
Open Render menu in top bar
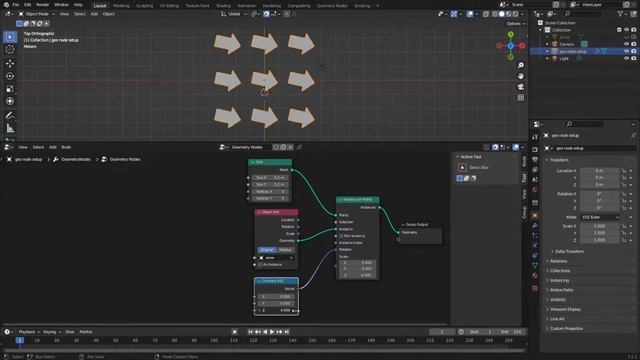pos(42,5)
